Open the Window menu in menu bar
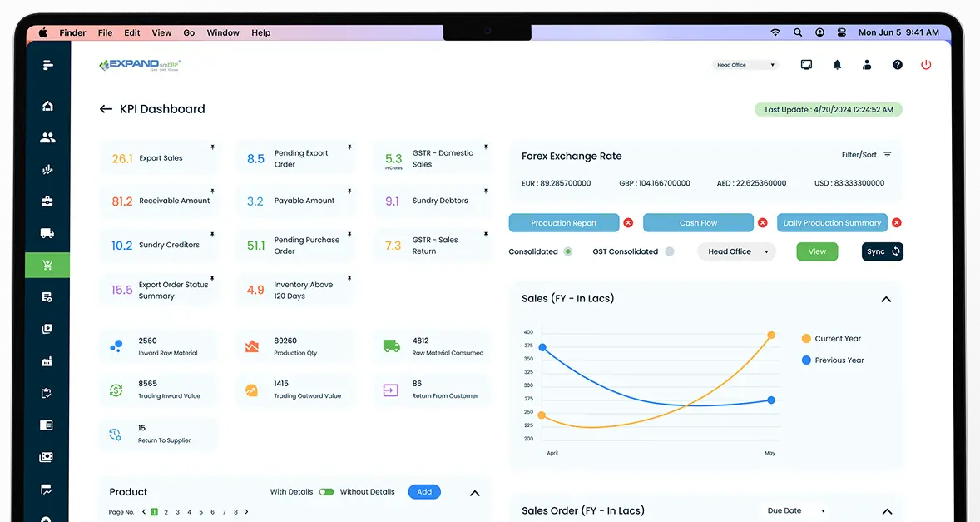The image size is (980, 522). pyautogui.click(x=223, y=32)
